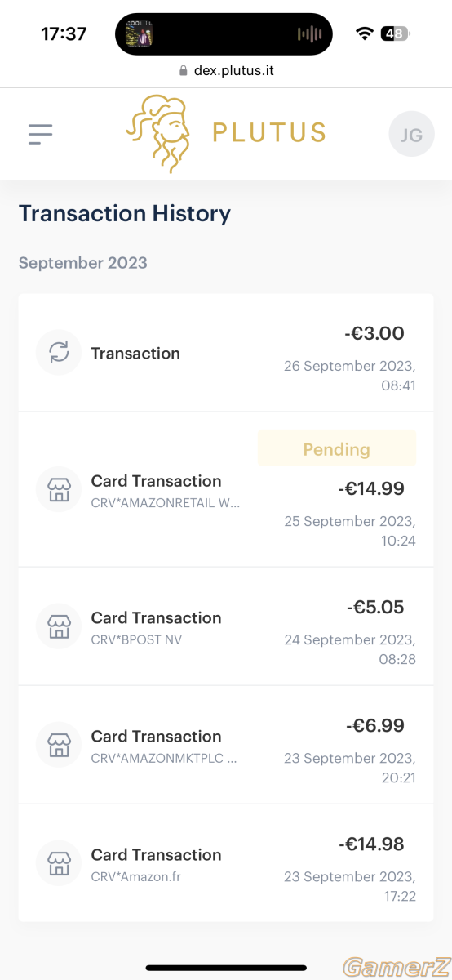
Task: Click the shop icon for the AMAZONRETAIL transaction
Action: tap(59, 490)
